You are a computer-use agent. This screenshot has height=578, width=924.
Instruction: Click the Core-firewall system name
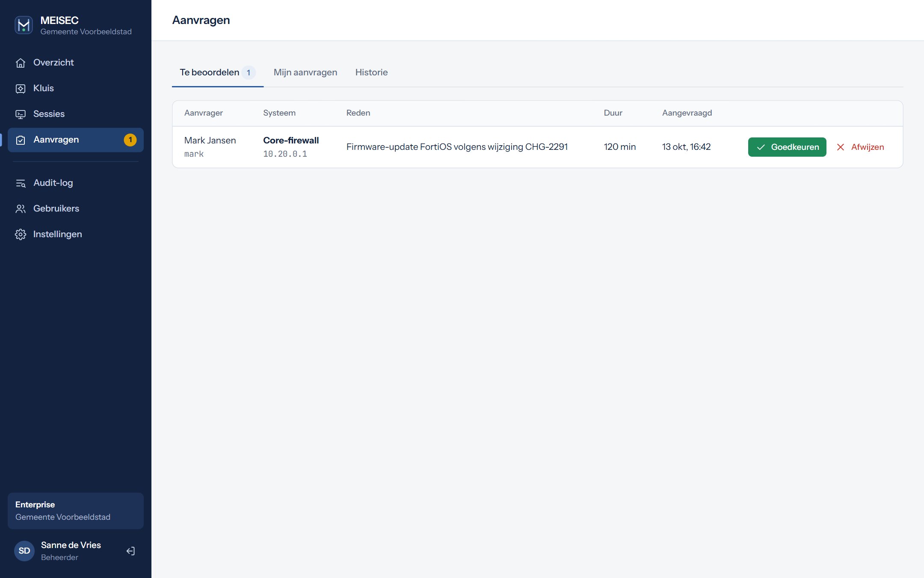point(291,140)
